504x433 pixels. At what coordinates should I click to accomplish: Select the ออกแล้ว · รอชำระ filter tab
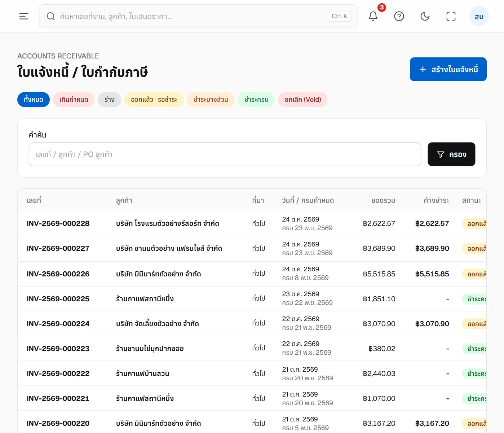click(x=154, y=100)
